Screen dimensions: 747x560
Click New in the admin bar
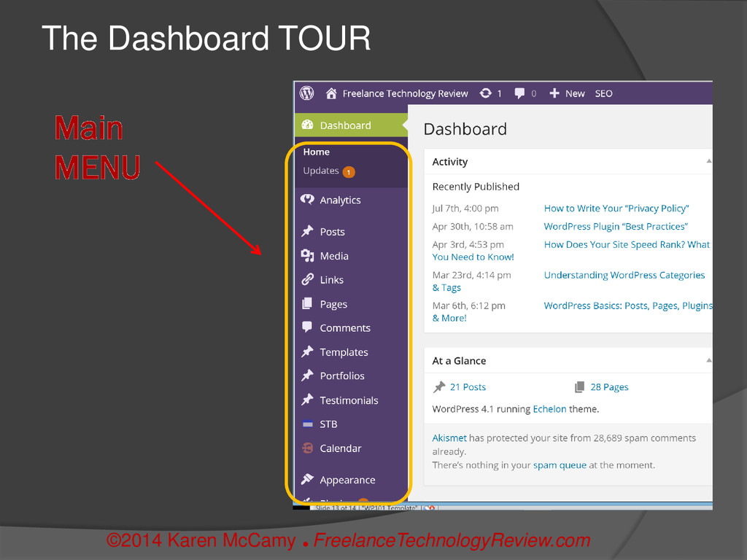pos(575,94)
